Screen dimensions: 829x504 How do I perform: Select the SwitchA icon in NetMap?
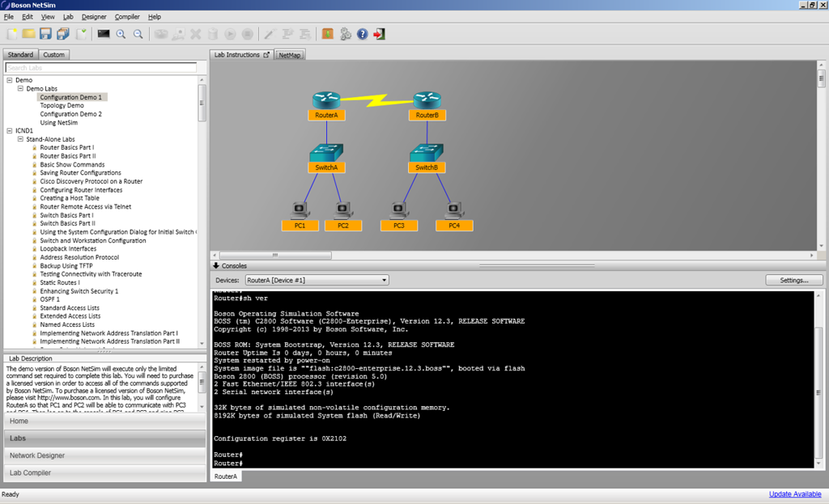click(x=326, y=153)
